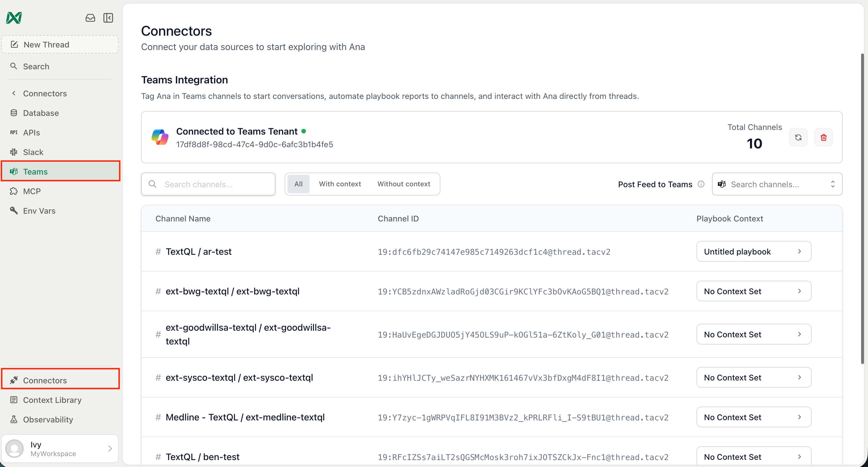
Task: Click the Teams logo icon in sidebar
Action: coord(14,171)
